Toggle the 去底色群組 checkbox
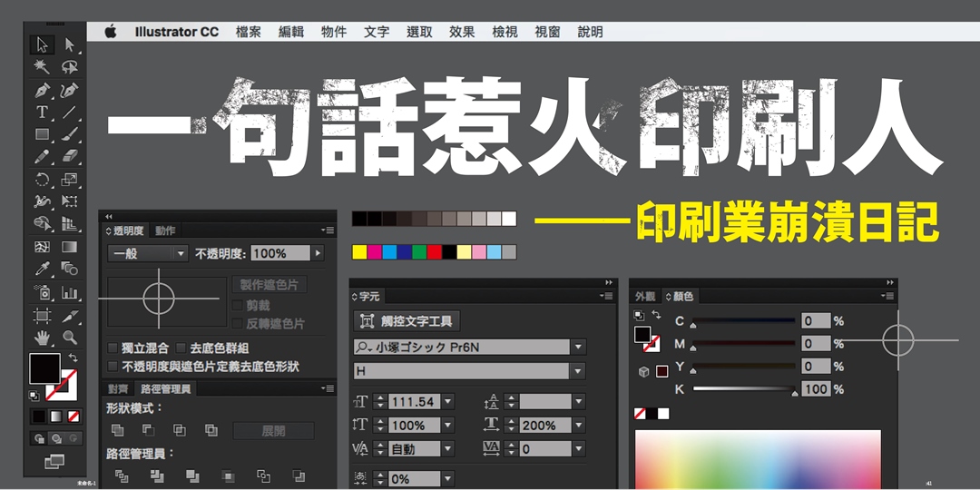This screenshot has width=980, height=490. coord(181,348)
